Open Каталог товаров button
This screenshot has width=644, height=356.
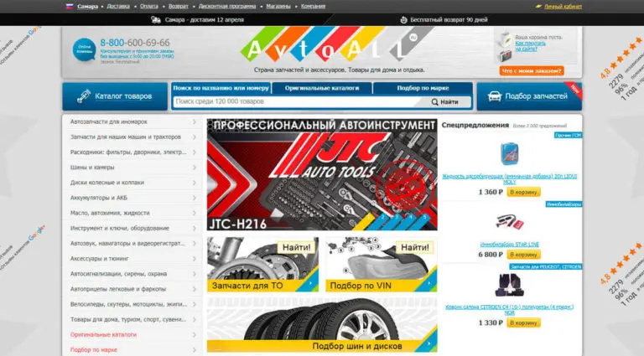point(115,96)
